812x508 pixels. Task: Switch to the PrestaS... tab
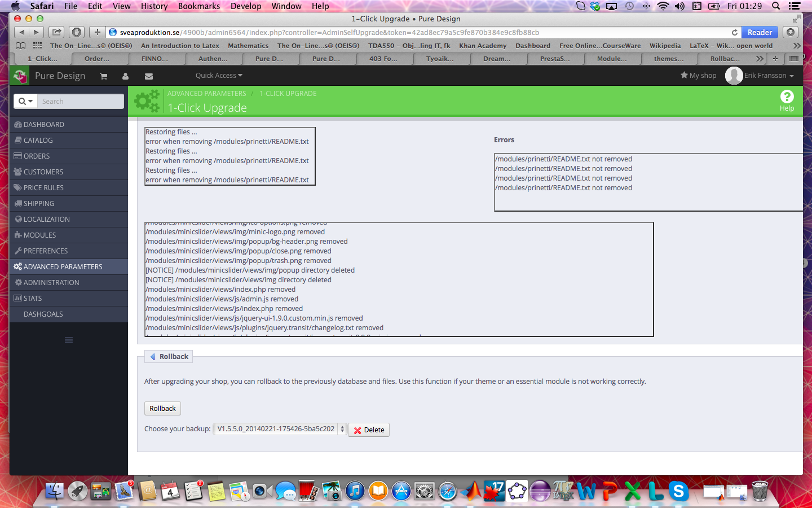click(x=555, y=59)
